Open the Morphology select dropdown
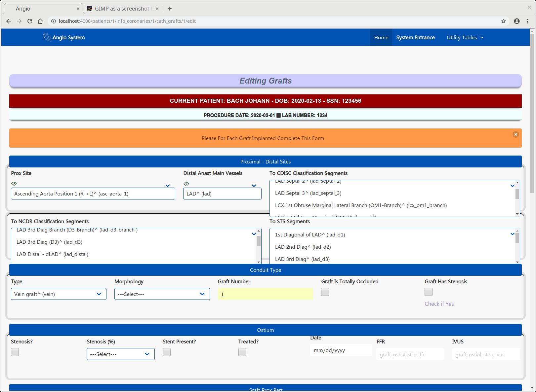This screenshot has height=392, width=536. pos(162,294)
